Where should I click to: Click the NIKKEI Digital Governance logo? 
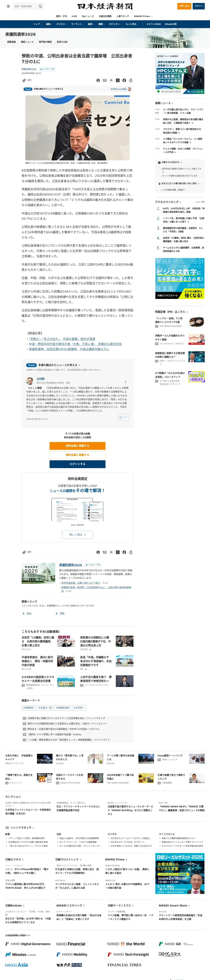[28, 944]
